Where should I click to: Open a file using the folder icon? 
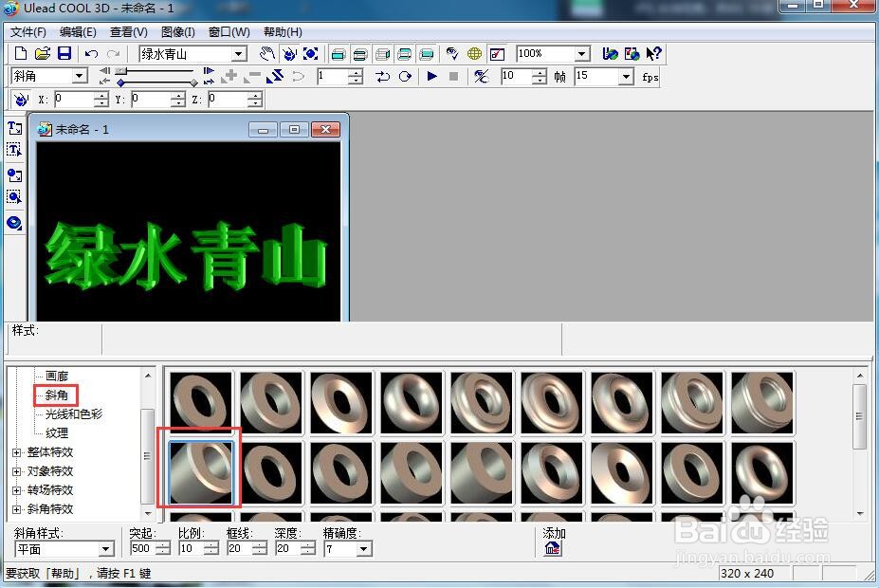pyautogui.click(x=43, y=54)
